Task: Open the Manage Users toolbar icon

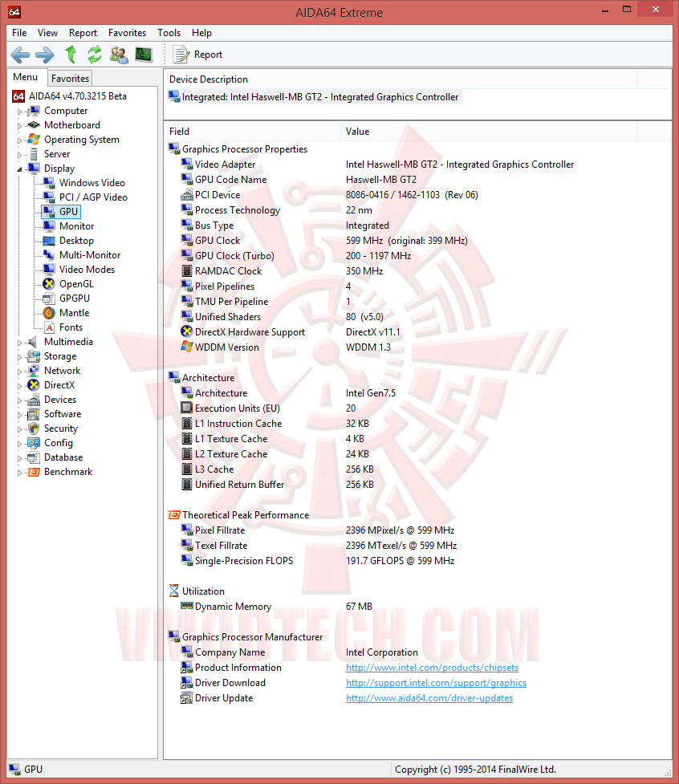Action: click(119, 55)
